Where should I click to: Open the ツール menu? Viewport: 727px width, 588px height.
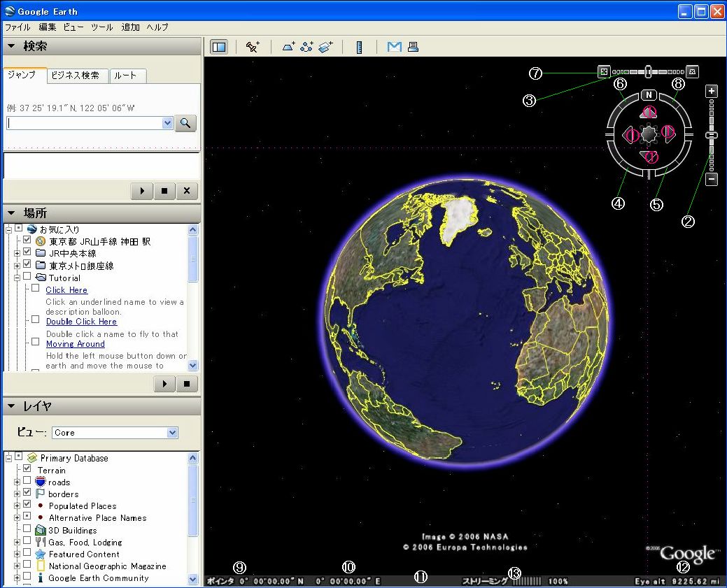pyautogui.click(x=101, y=27)
